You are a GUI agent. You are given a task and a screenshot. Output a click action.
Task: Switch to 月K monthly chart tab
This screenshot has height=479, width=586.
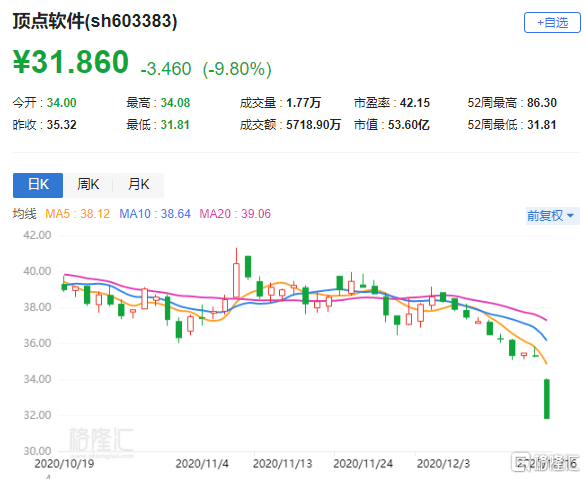(138, 185)
